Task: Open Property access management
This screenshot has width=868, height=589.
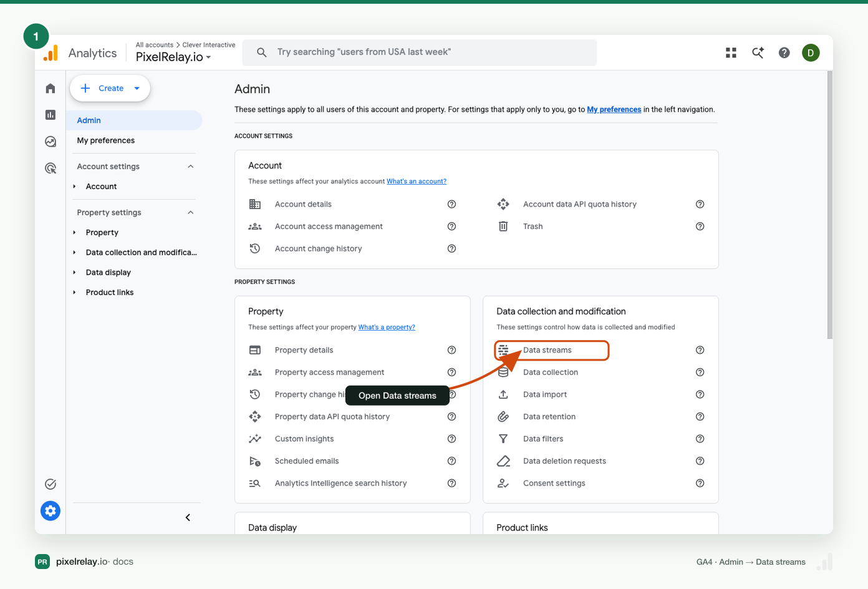Action: 329,372
